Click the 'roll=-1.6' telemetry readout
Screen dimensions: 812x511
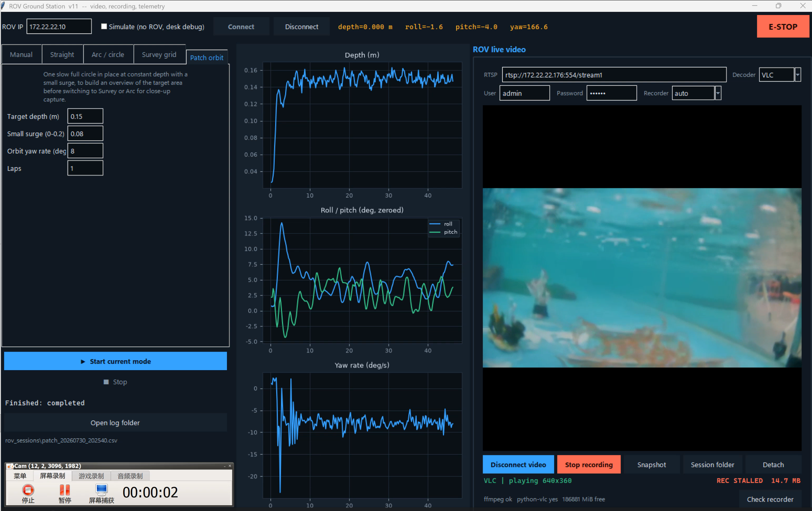pyautogui.click(x=424, y=27)
